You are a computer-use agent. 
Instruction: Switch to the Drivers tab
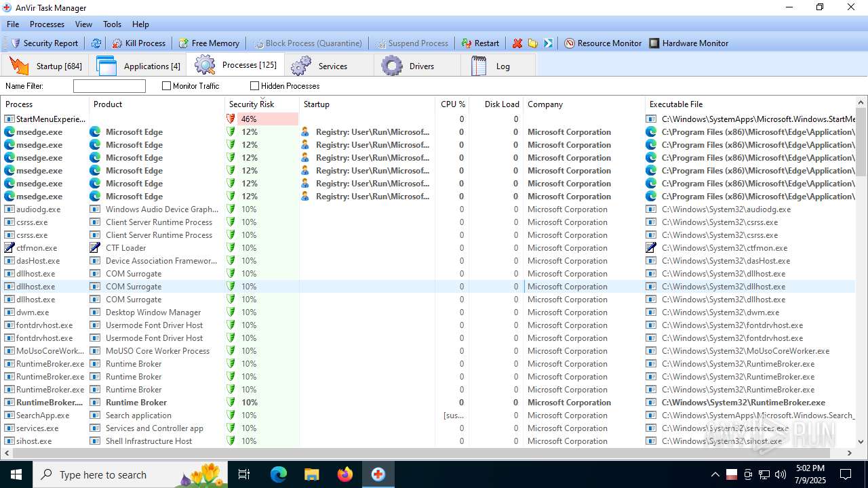[x=417, y=66]
